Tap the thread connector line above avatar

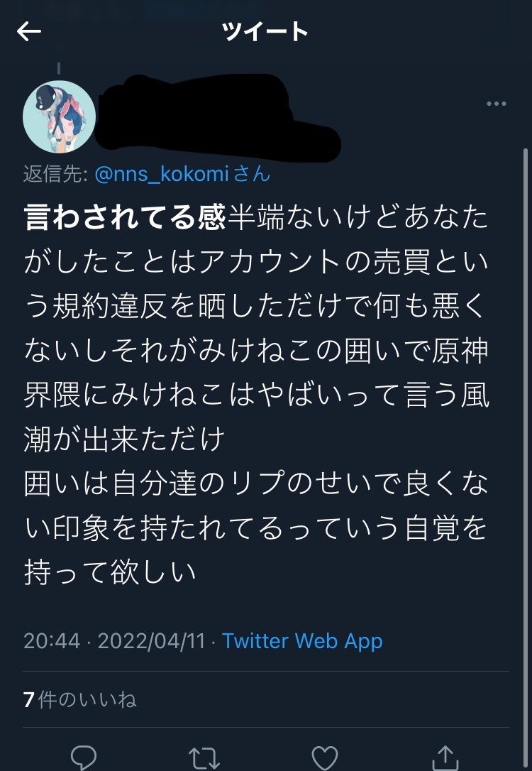pyautogui.click(x=59, y=69)
